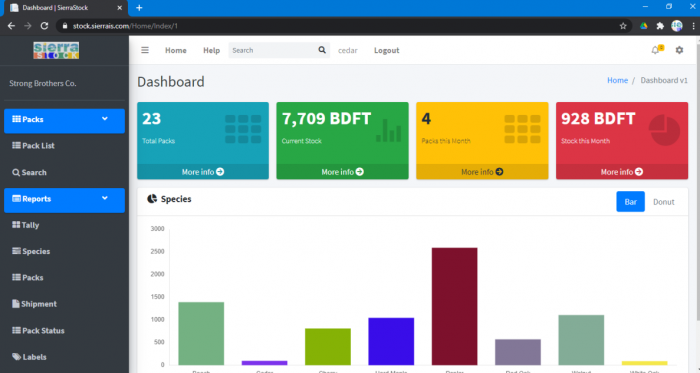This screenshot has width=700, height=373.
Task: Open the Species report in sidebar
Action: click(31, 251)
